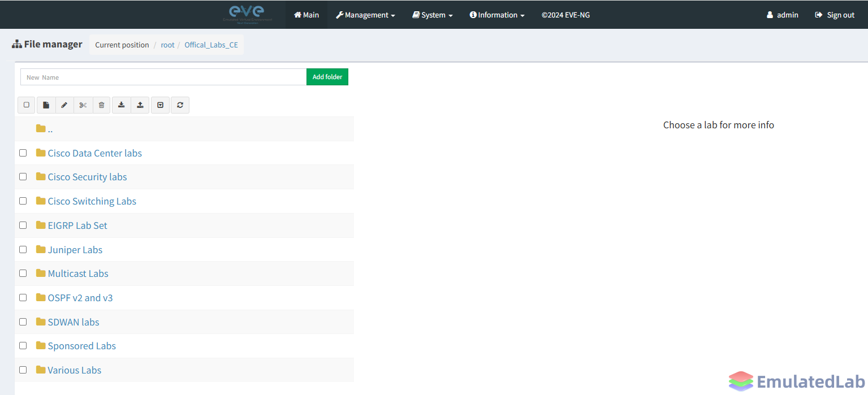Click the trash delete icon
The image size is (868, 395).
(x=101, y=105)
